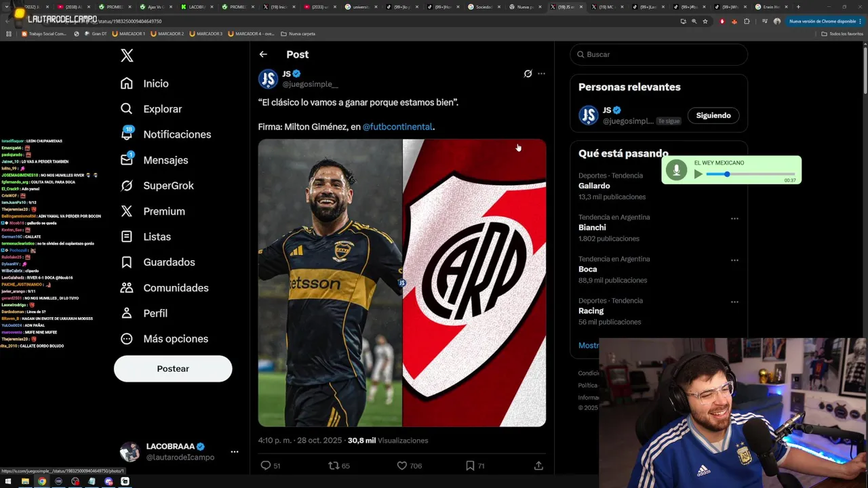868x488 pixels.
Task: Switch to the Erwin browser tab
Action: (772, 7)
